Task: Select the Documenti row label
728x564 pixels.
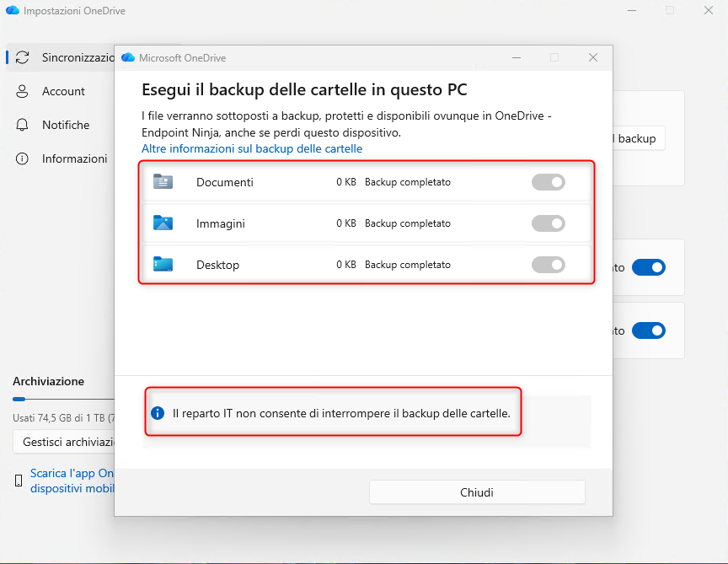Action: pos(225,182)
